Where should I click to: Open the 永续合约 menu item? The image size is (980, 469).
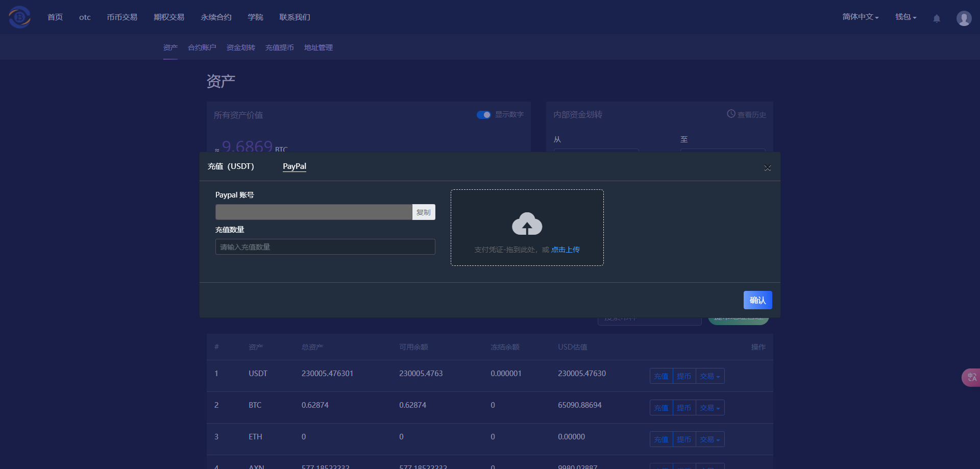click(216, 17)
